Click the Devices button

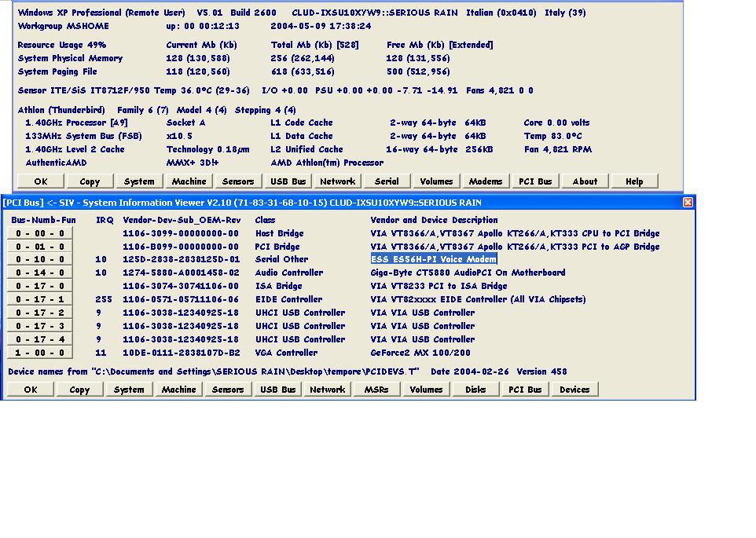(x=574, y=390)
